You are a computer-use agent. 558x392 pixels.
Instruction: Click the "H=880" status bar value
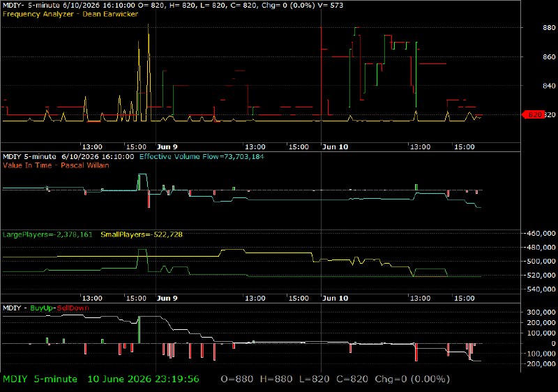pos(276,379)
